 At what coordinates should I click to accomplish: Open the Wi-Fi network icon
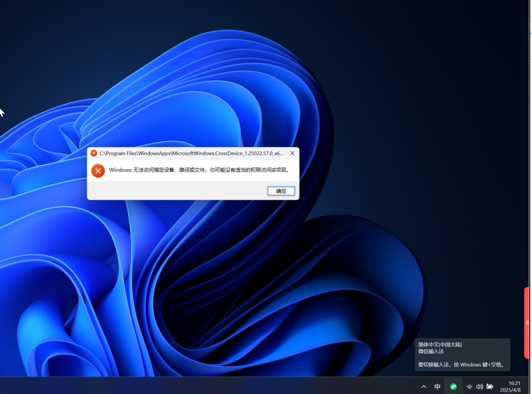[x=469, y=387]
